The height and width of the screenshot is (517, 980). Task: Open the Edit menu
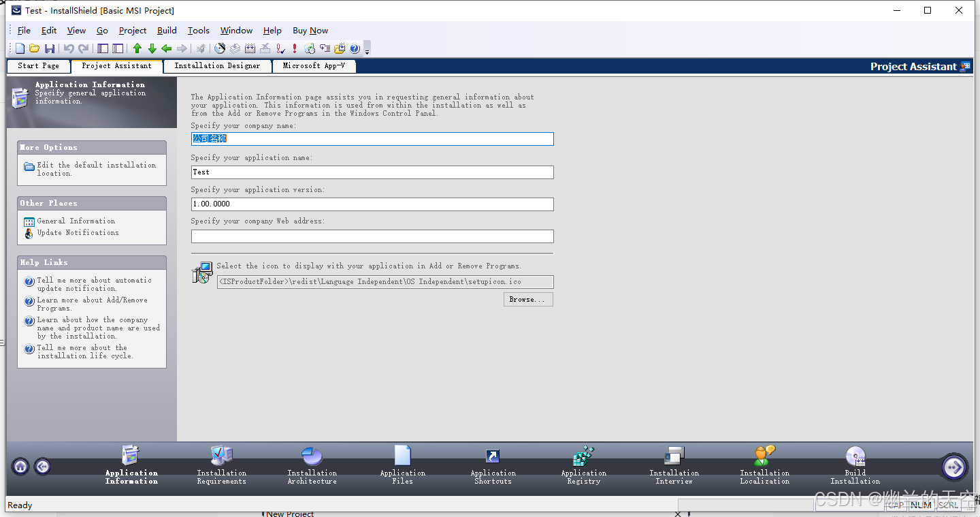49,31
